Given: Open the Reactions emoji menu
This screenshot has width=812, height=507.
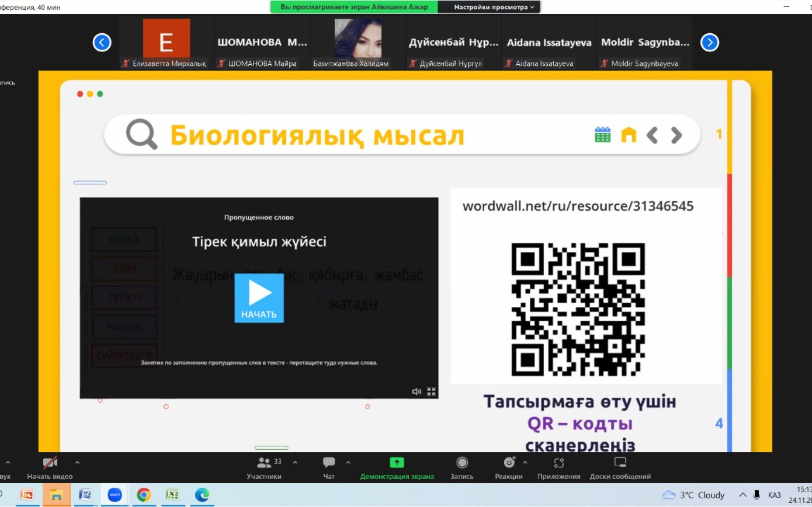Looking at the screenshot, I should coord(509,463).
